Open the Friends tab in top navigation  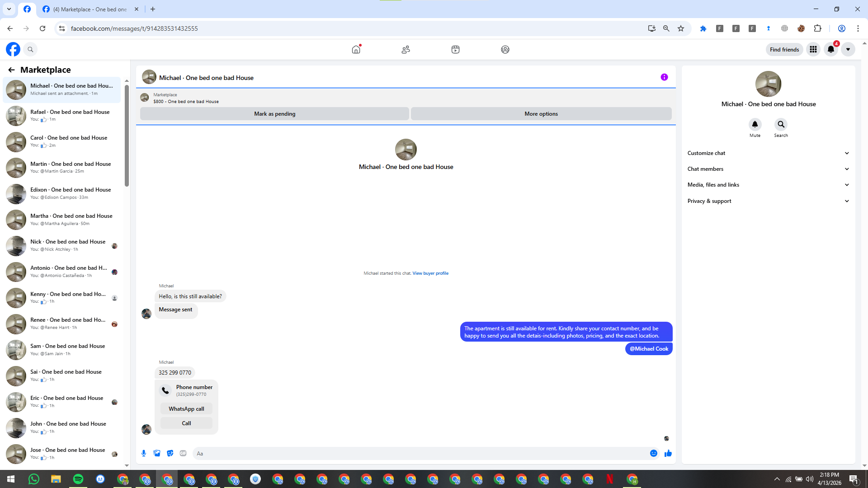(x=406, y=50)
